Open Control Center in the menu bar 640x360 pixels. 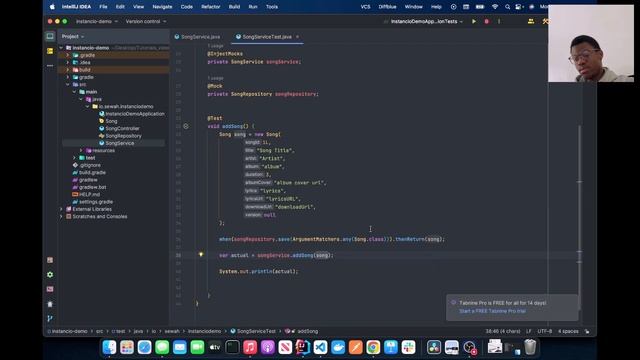(519, 7)
